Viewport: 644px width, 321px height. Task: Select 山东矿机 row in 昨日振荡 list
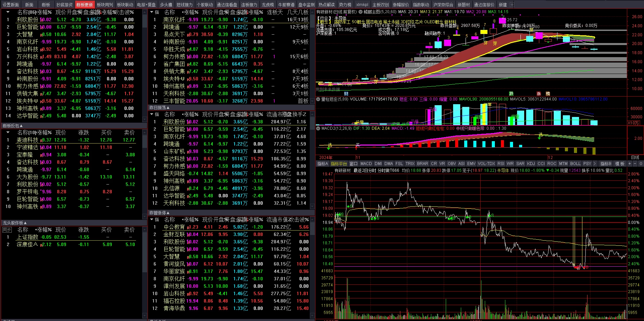click(229, 151)
